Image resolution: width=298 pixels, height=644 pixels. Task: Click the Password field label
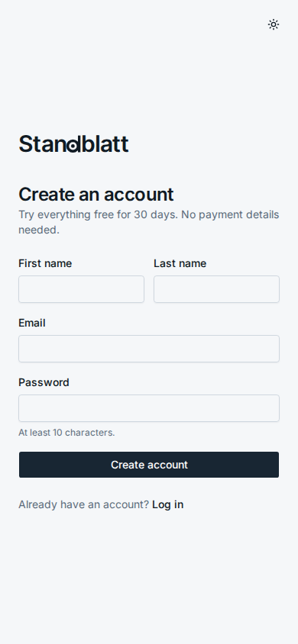coord(44,382)
